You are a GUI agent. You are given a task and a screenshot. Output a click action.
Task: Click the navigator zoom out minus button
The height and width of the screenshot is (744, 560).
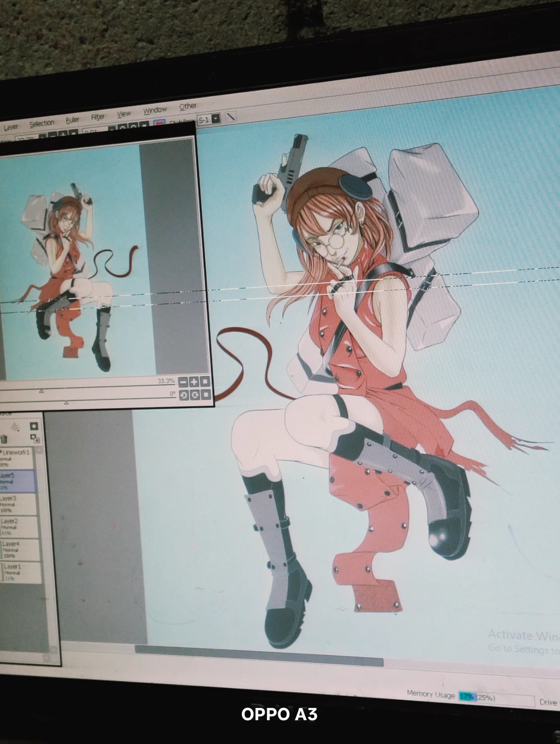tap(183, 382)
